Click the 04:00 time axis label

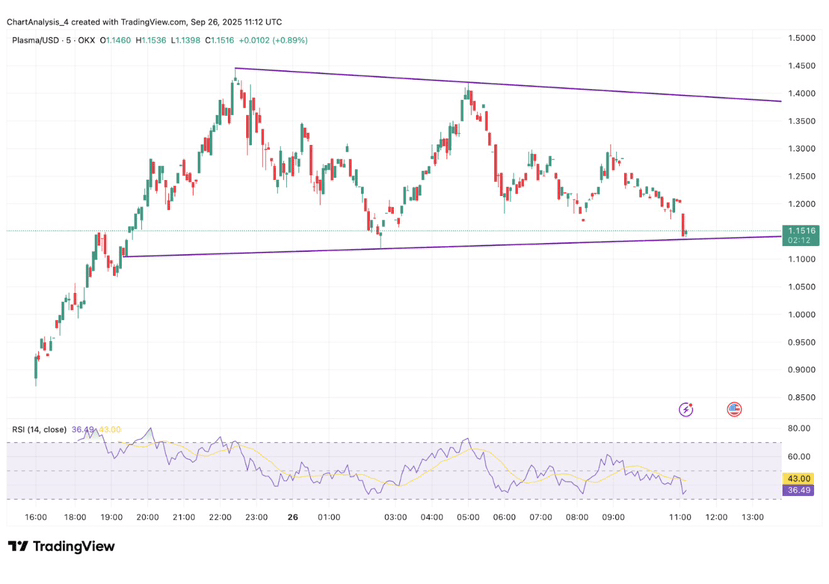[432, 517]
